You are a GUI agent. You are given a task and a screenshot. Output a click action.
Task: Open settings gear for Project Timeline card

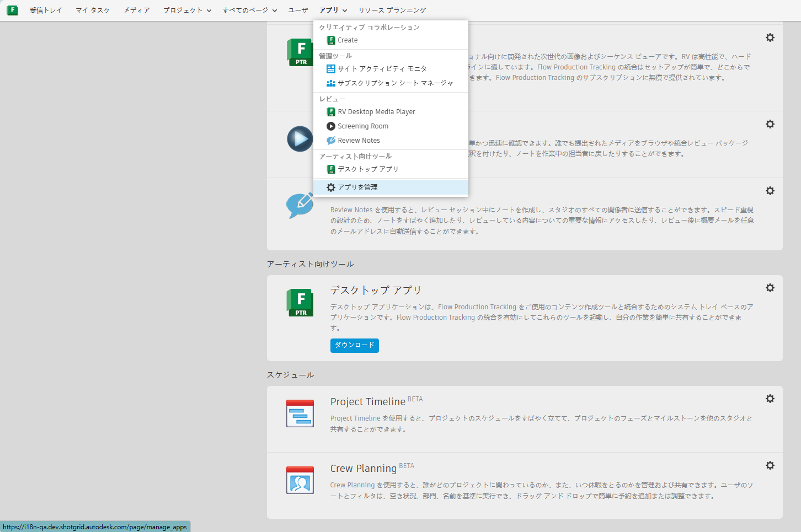(x=770, y=399)
